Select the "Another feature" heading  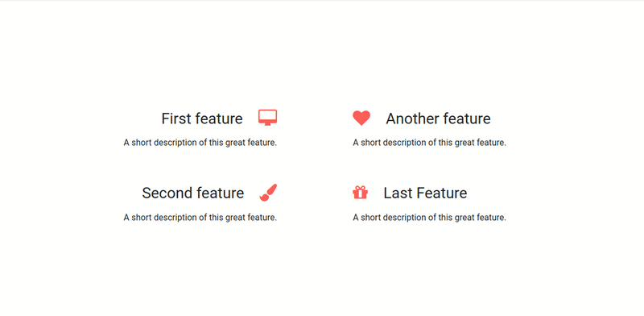coord(438,118)
